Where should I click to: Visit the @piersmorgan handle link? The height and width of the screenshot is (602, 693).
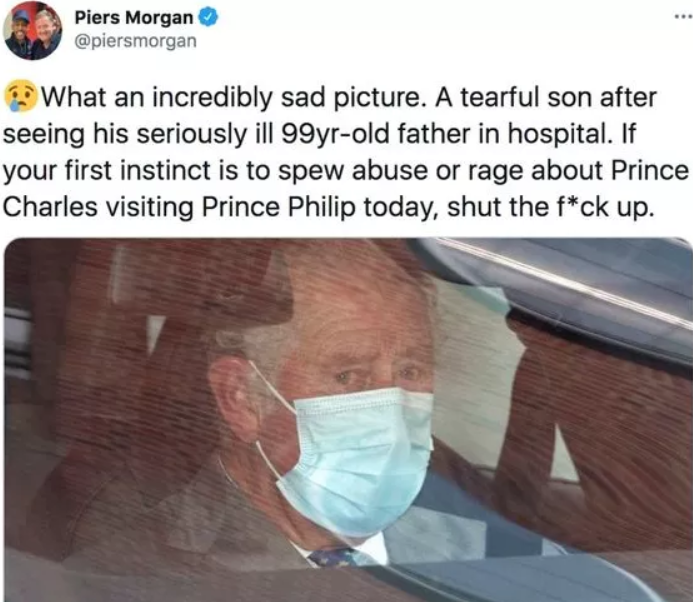pos(136,41)
